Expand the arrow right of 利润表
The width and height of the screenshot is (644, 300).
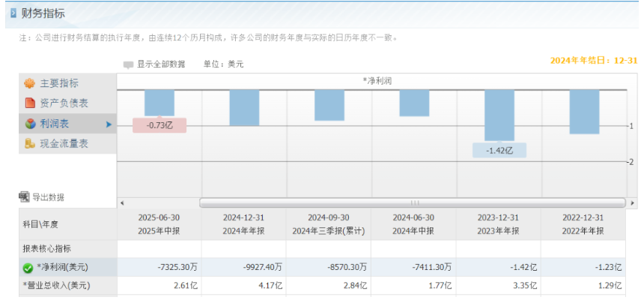click(109, 124)
